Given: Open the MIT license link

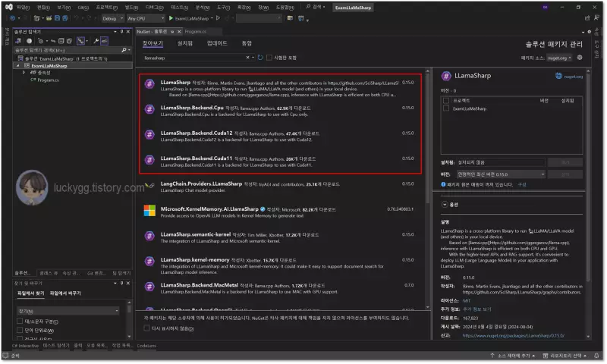Looking at the screenshot, I should [x=467, y=300].
